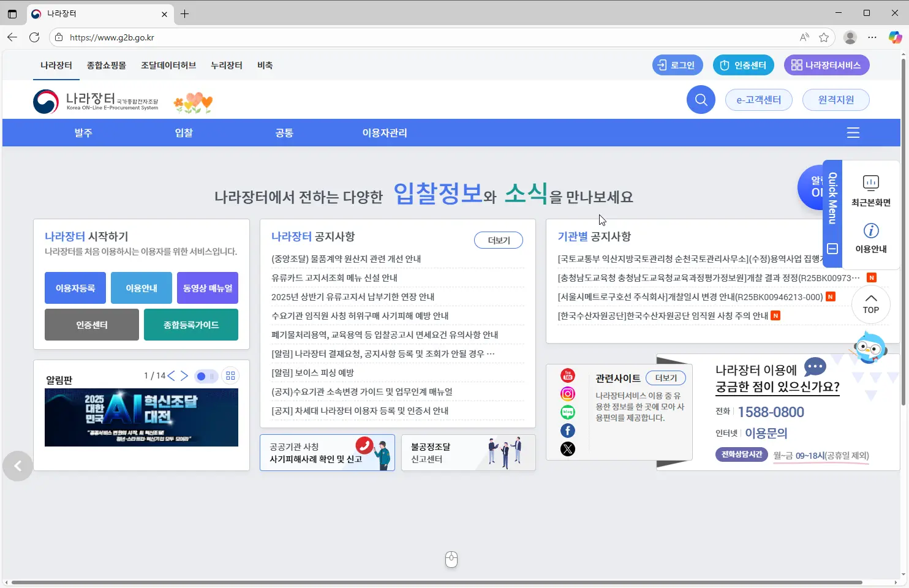Click 더보기 next to 관련사이트
Screen dimensions: 909x588
click(x=666, y=379)
